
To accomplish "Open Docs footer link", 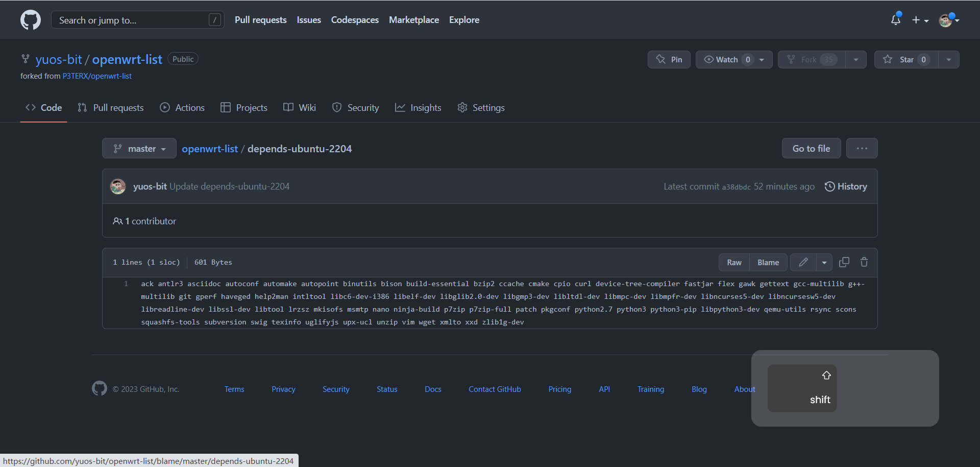I will click(433, 389).
